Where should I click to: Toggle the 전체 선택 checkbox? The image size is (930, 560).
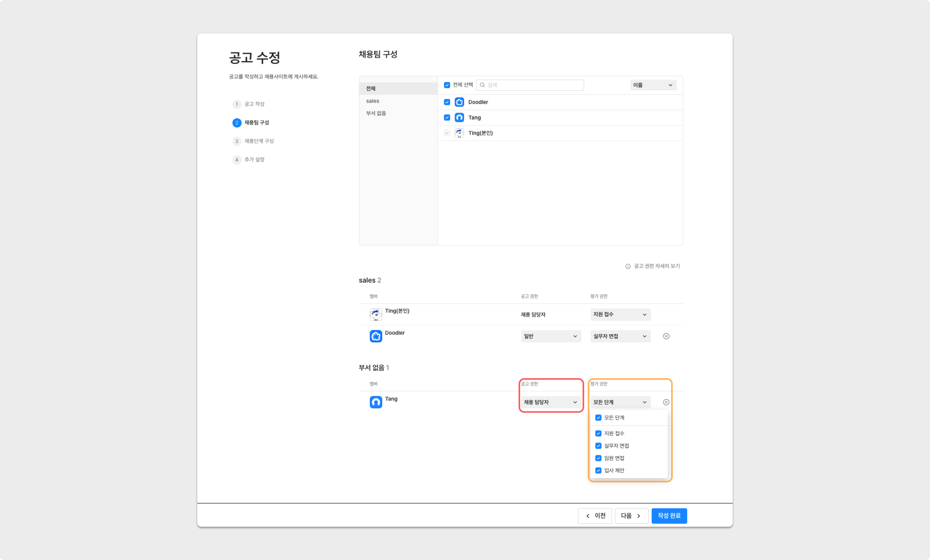click(x=447, y=85)
